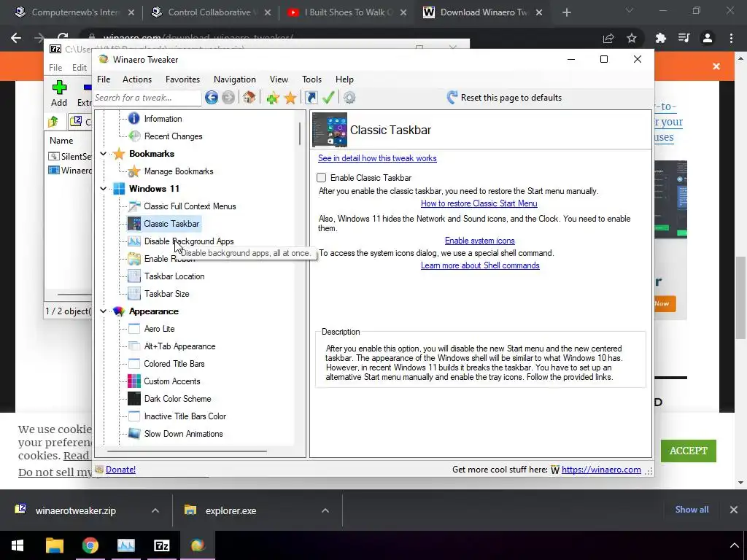The height and width of the screenshot is (560, 747).
Task: Select Disable Background Apps tweak
Action: pos(189,241)
